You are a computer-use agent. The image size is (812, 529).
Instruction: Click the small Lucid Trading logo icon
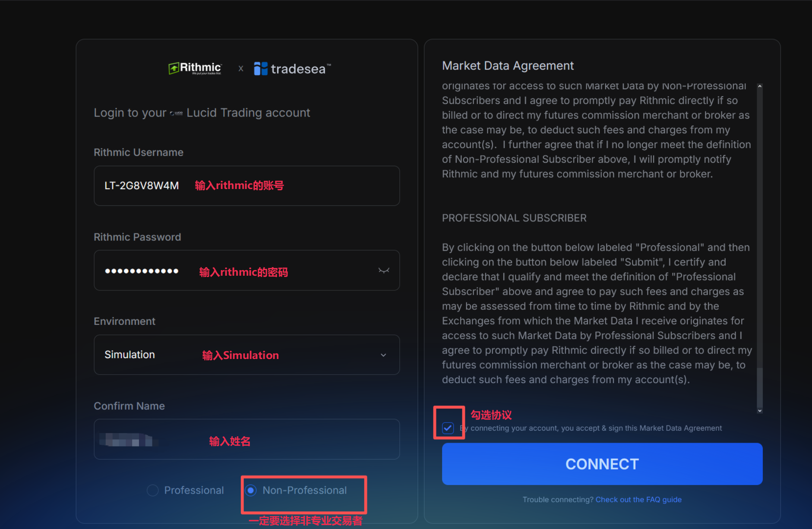[x=176, y=113]
